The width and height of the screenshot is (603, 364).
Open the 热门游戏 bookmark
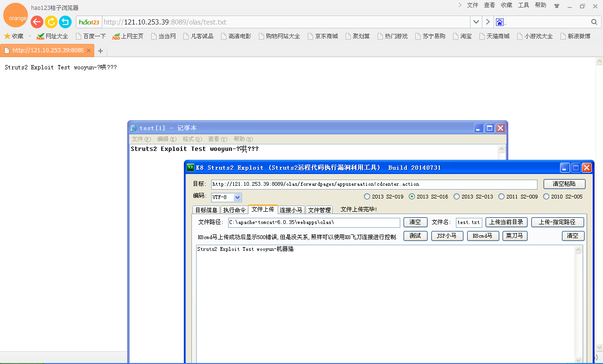[x=392, y=36]
